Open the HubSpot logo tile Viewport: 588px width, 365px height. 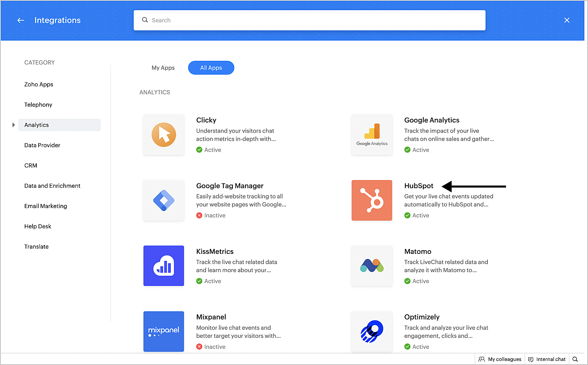point(372,200)
